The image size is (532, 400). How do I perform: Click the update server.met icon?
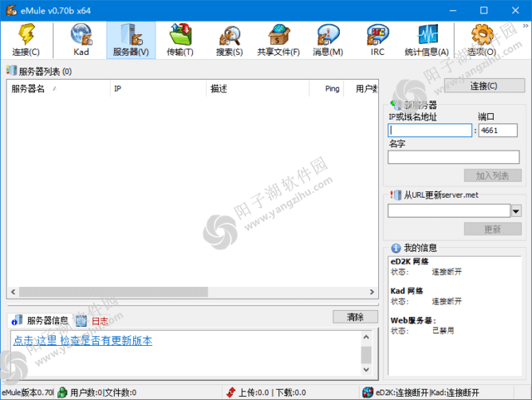point(396,195)
